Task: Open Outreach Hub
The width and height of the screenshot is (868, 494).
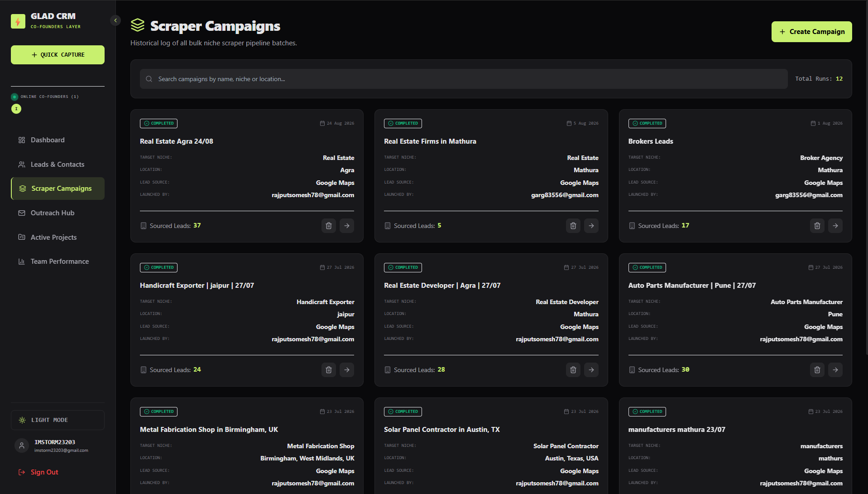Action: (58, 213)
